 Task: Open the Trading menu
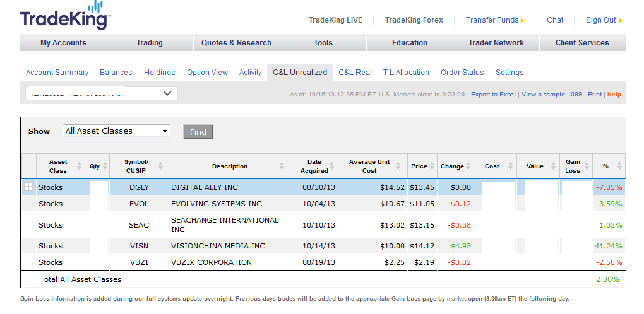point(150,43)
